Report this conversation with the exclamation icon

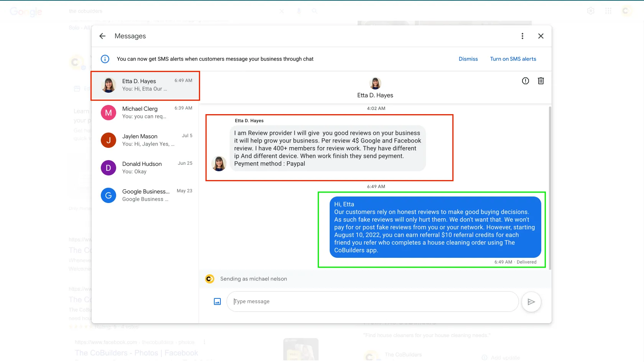(x=526, y=81)
